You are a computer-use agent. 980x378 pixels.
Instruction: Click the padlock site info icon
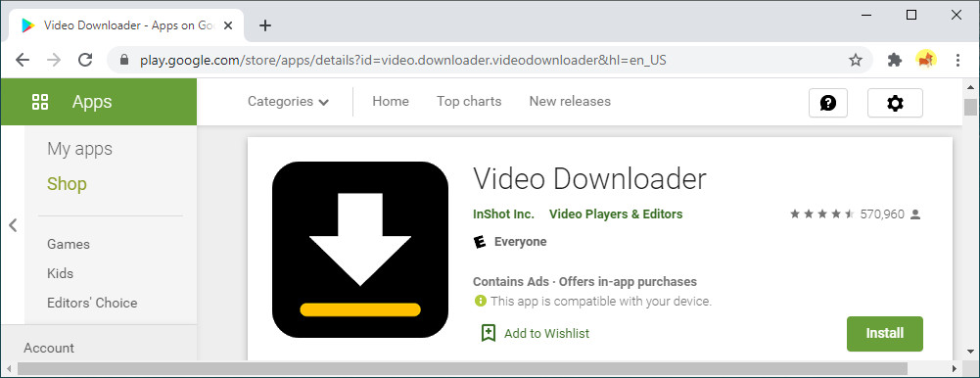(123, 60)
